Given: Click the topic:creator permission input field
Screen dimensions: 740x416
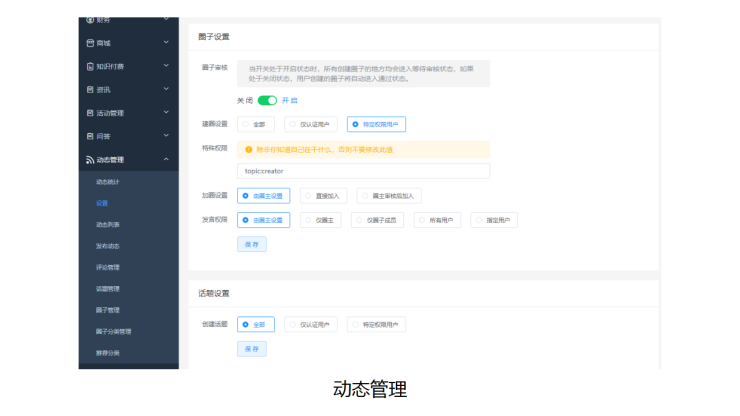Looking at the screenshot, I should [x=363, y=171].
